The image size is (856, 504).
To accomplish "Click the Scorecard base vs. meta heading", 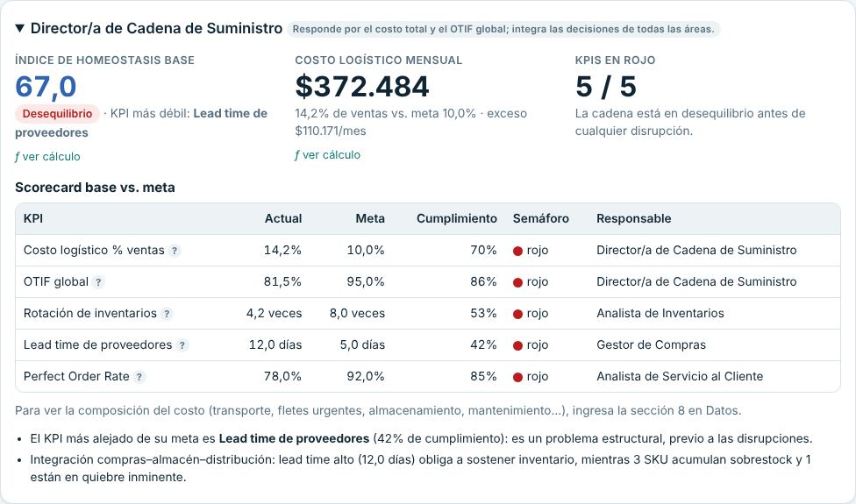I will pyautogui.click(x=95, y=188).
